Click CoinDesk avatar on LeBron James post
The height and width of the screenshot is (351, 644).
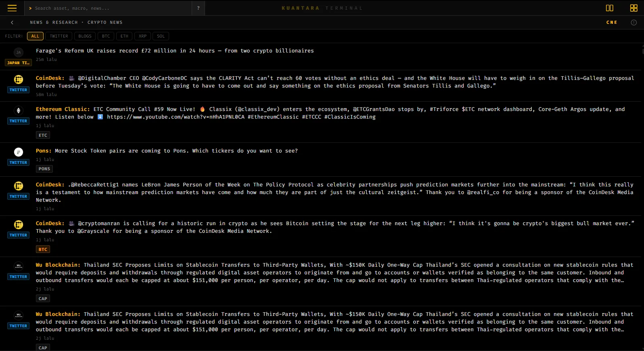click(x=19, y=186)
